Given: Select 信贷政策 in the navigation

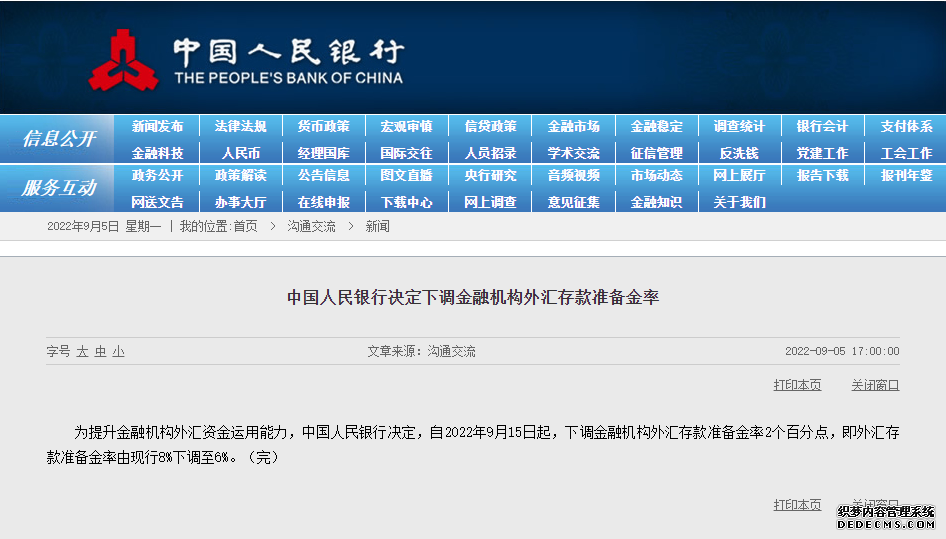Looking at the screenshot, I should [490, 126].
